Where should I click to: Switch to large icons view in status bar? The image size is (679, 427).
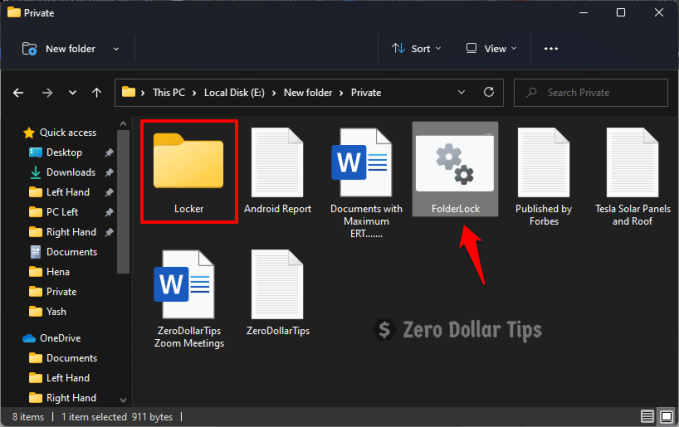click(663, 415)
